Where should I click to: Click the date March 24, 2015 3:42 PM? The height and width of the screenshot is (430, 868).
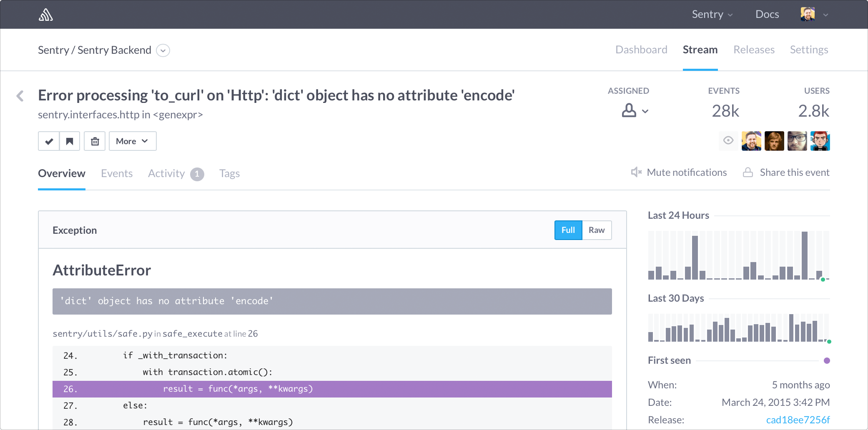click(x=776, y=402)
